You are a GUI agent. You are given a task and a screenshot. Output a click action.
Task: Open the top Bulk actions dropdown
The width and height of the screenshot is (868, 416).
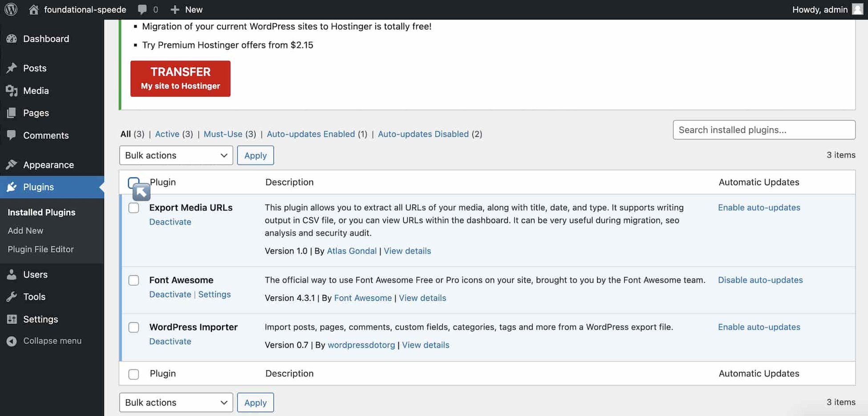(x=176, y=155)
